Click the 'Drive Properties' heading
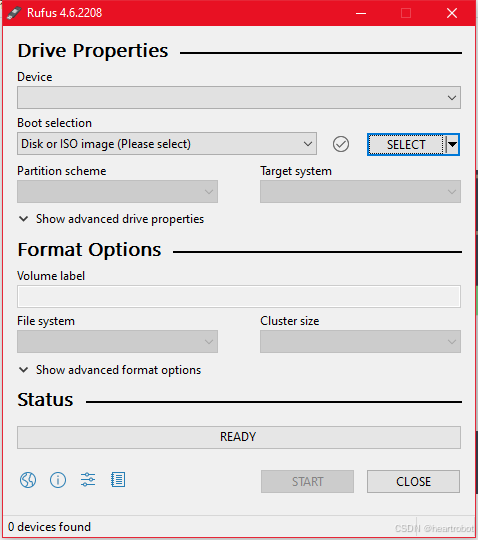The width and height of the screenshot is (478, 540). tap(93, 51)
